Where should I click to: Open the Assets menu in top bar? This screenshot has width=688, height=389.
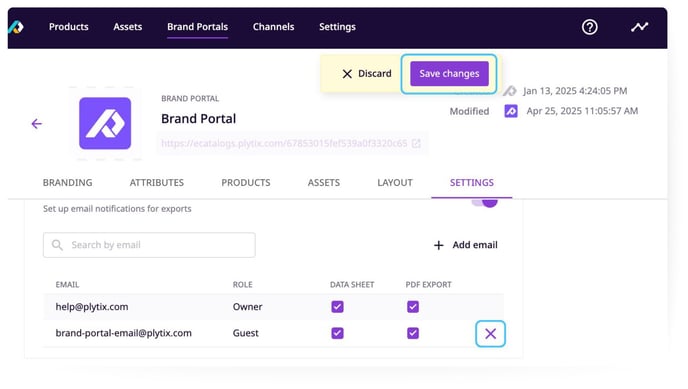coord(128,27)
